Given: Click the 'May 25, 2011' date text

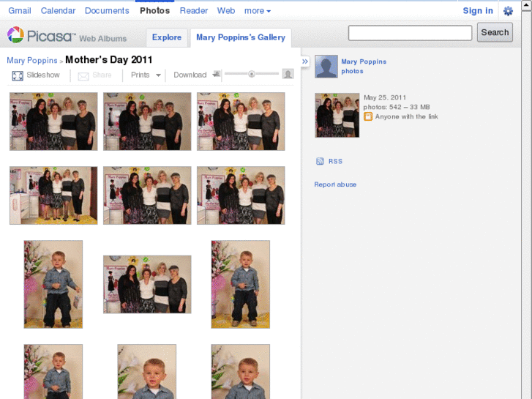Looking at the screenshot, I should click(385, 98).
